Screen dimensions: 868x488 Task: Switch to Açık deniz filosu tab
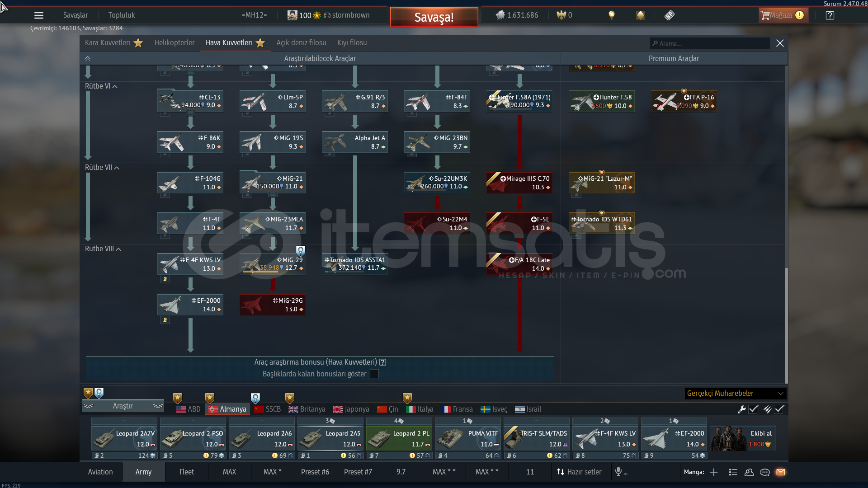click(x=302, y=43)
